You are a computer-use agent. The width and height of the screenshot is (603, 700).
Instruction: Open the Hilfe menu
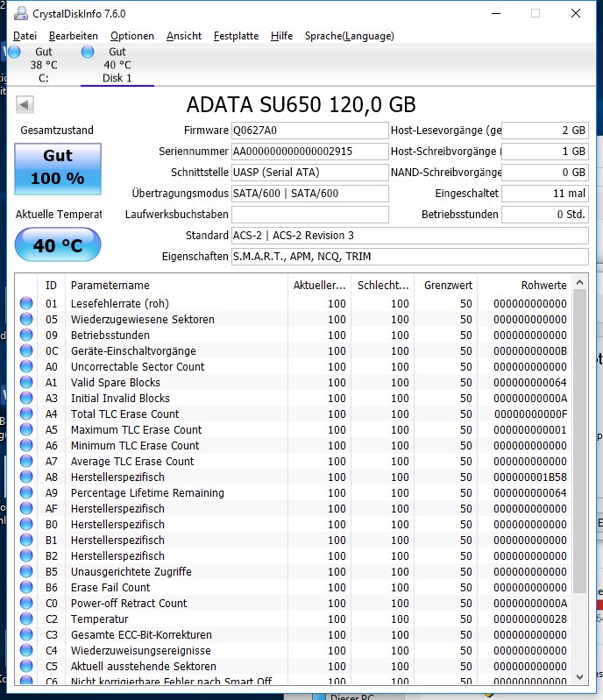(x=282, y=36)
